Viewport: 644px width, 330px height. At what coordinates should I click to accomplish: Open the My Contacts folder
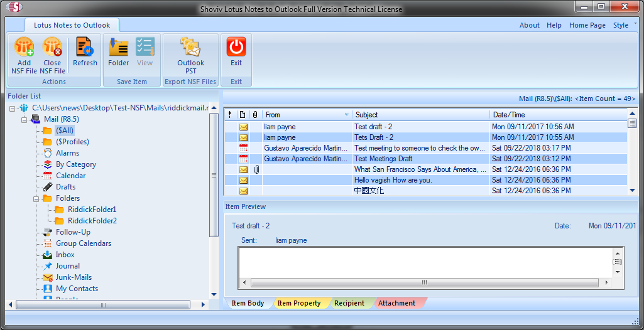(77, 289)
